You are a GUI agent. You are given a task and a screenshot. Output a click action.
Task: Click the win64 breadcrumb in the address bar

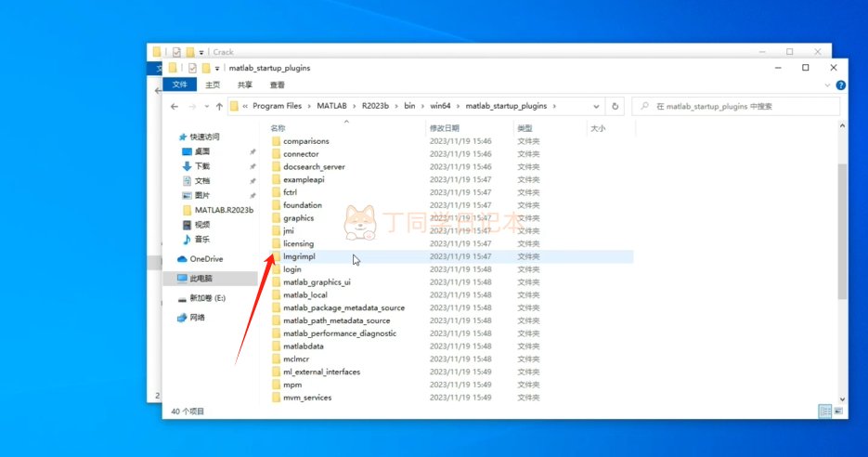click(x=436, y=106)
